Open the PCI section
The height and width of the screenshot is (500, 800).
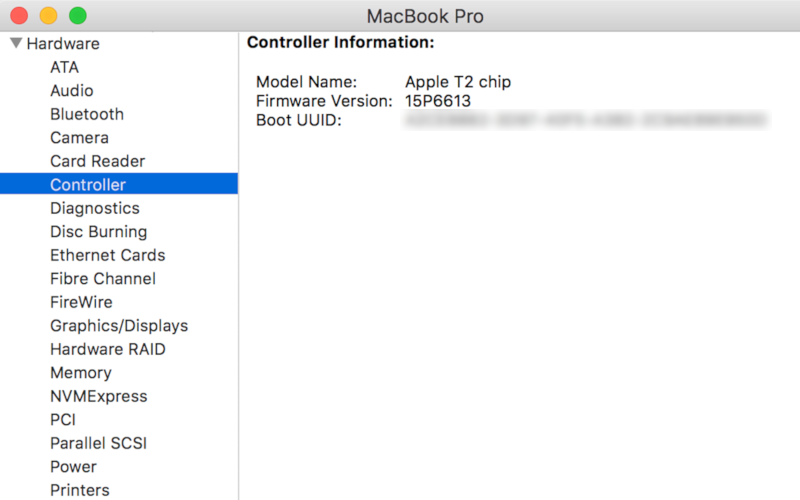pos(63,420)
